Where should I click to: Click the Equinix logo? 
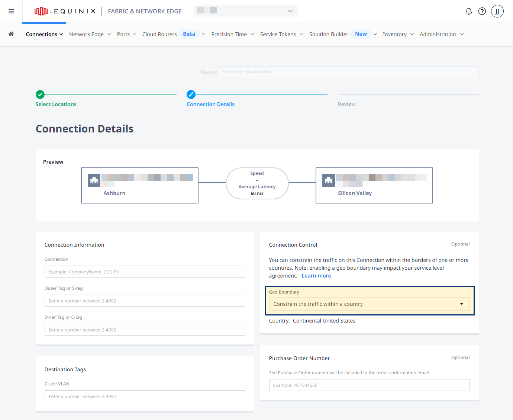65,11
